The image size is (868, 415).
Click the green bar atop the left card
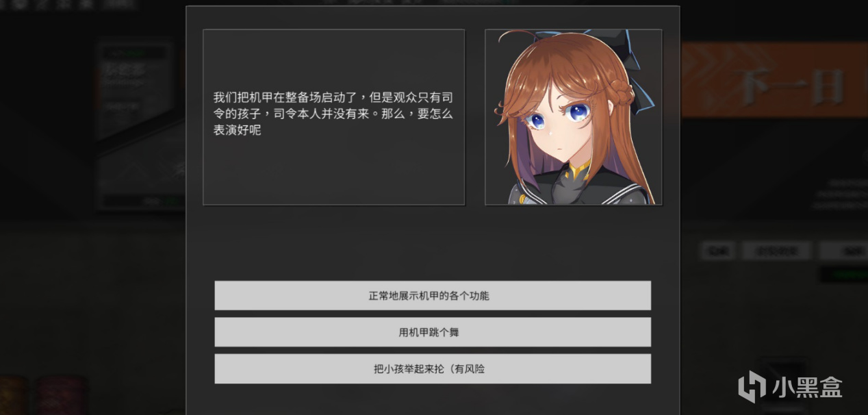133,53
